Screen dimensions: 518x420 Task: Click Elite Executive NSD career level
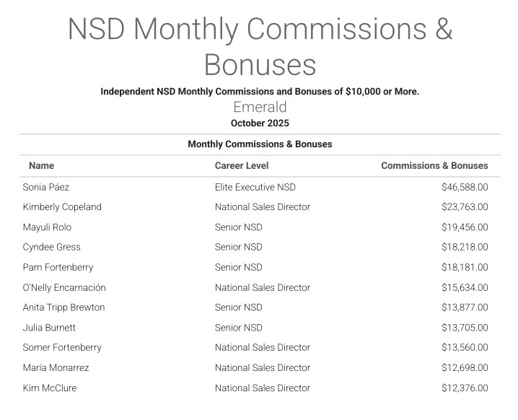pyautogui.click(x=255, y=187)
